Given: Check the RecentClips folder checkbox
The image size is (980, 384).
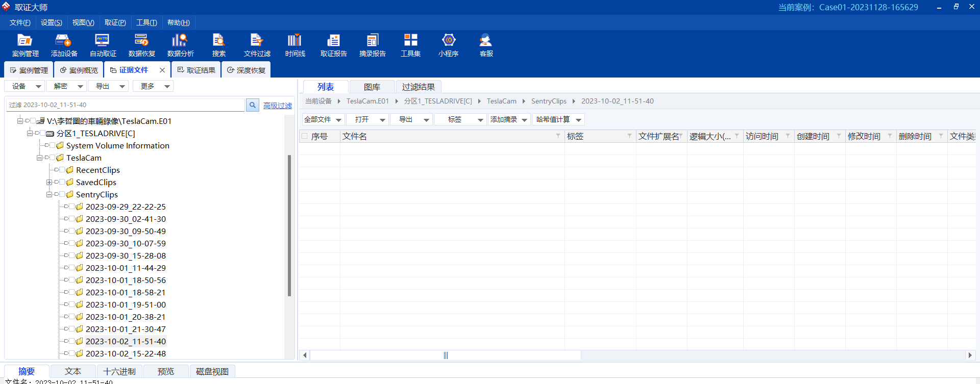Looking at the screenshot, I should click(x=62, y=170).
